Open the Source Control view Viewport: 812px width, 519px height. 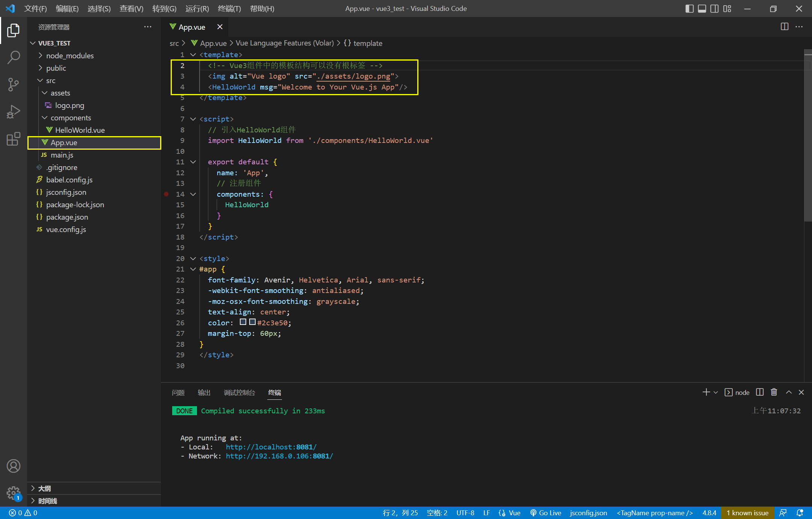[14, 85]
